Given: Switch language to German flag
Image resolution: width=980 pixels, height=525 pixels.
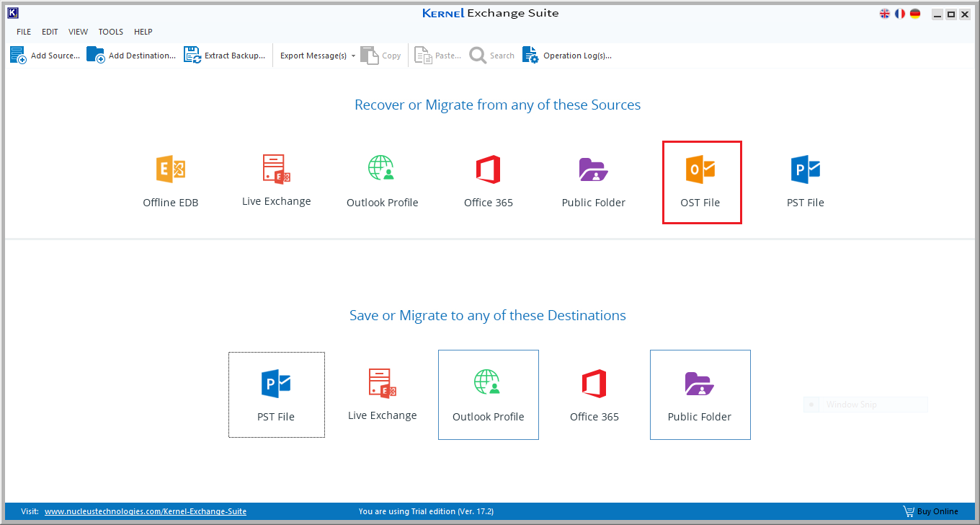Looking at the screenshot, I should click(915, 14).
